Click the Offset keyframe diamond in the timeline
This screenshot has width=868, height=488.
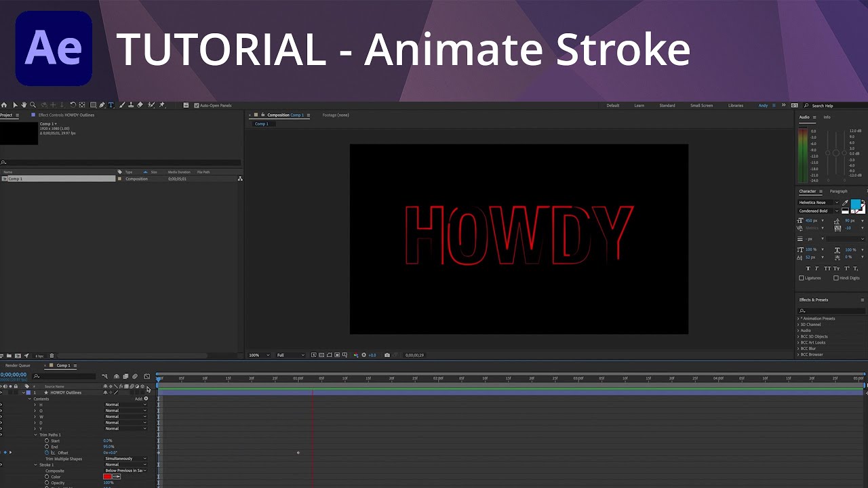point(298,453)
